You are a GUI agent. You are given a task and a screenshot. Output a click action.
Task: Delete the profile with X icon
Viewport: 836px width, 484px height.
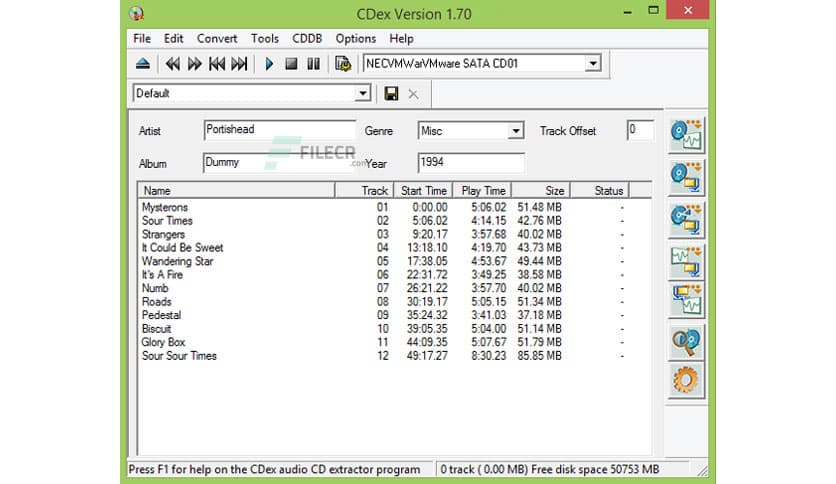(x=413, y=94)
